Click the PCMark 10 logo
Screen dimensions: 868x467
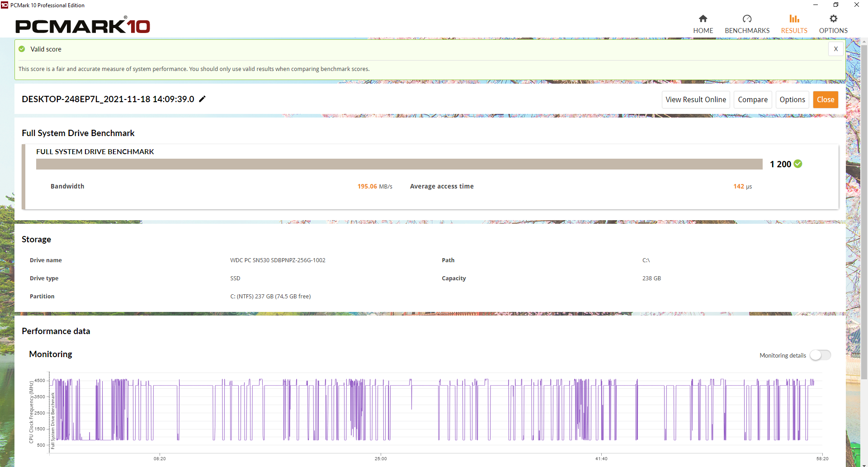pos(83,25)
